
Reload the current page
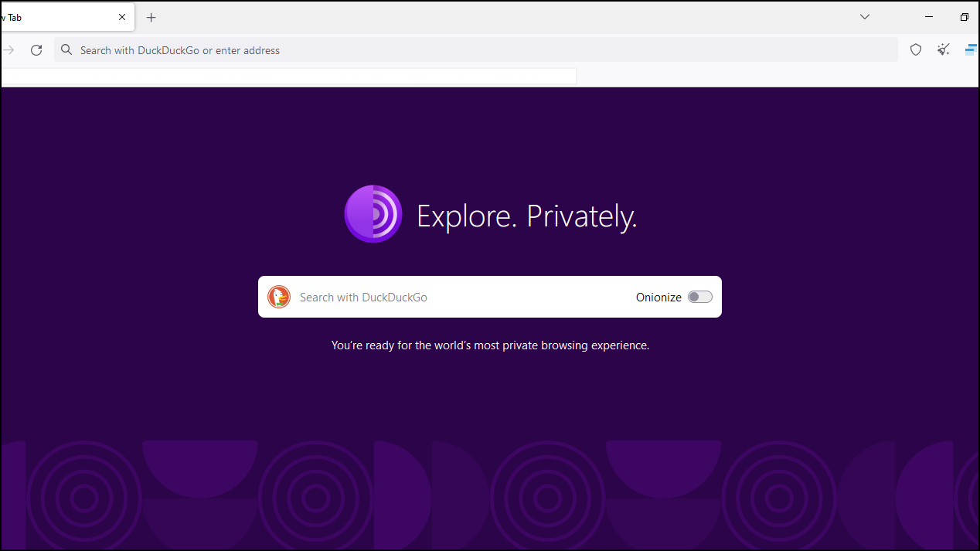[x=36, y=50]
